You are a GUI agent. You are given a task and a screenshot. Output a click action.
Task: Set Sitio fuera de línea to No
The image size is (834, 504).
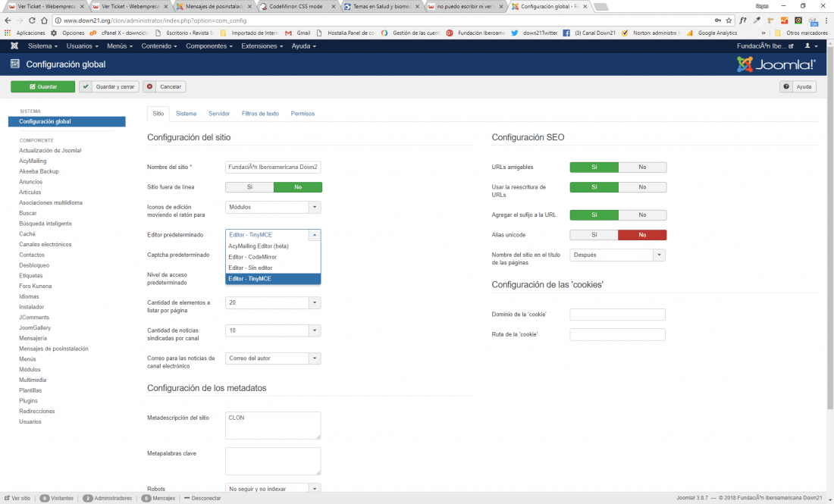pos(298,187)
